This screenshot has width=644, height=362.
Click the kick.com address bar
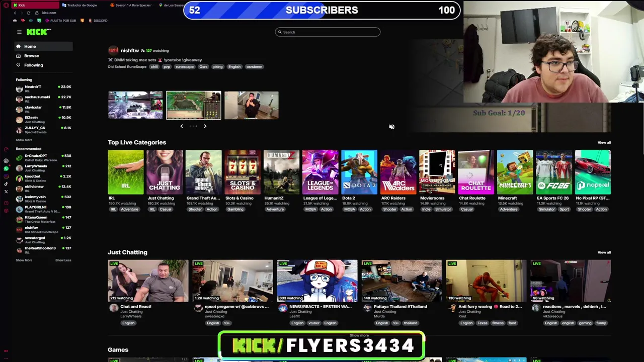49,13
